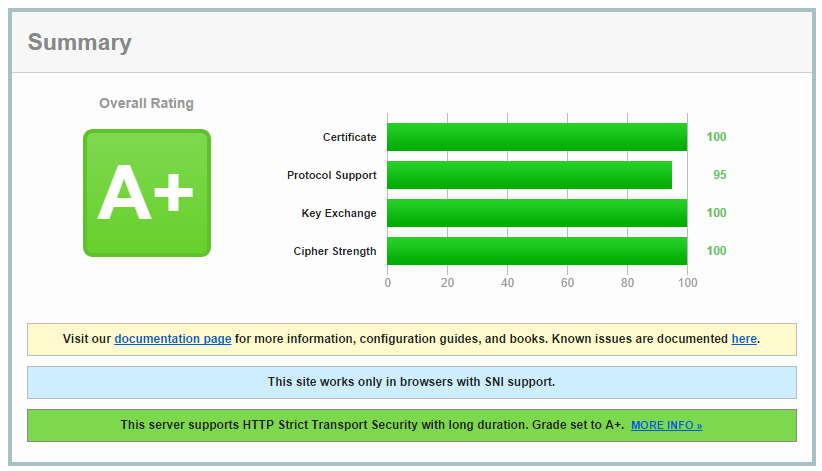Click the Protocol Support score of 95
Viewport: 822px width, 471px height.
coord(719,175)
